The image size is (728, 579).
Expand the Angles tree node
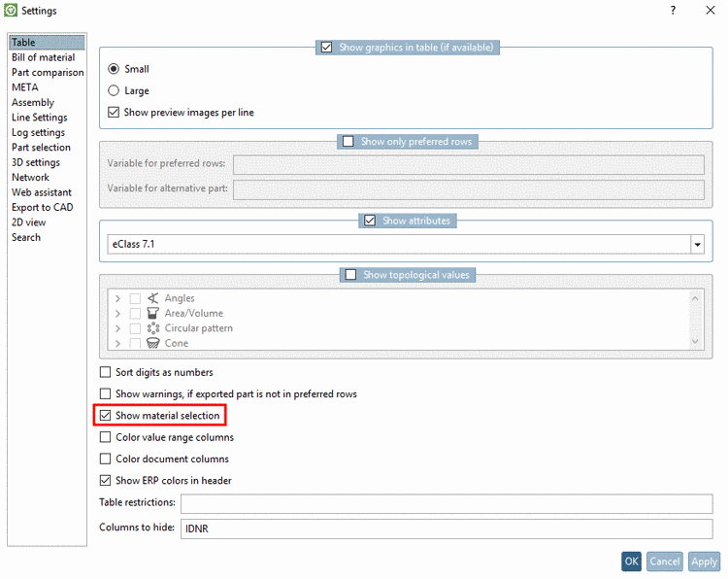[117, 298]
